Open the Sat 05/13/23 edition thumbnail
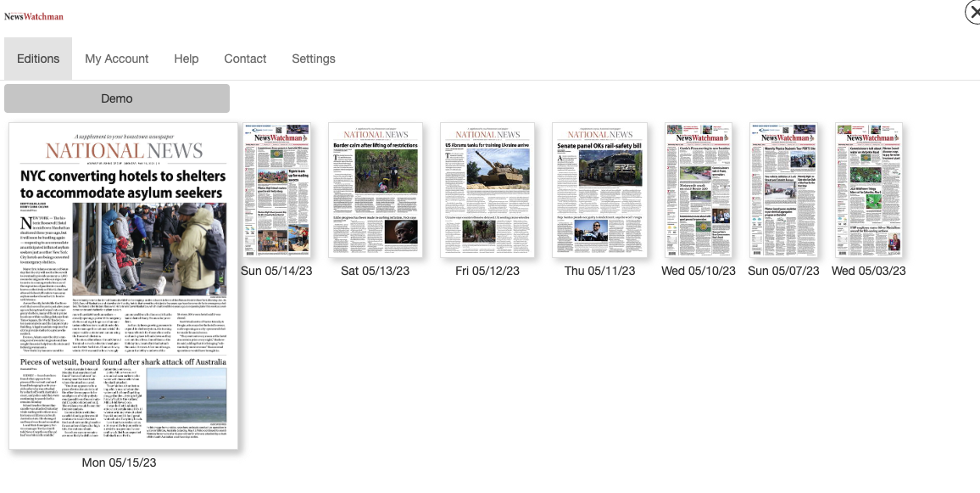Screen dimensions: 980x493 point(376,190)
